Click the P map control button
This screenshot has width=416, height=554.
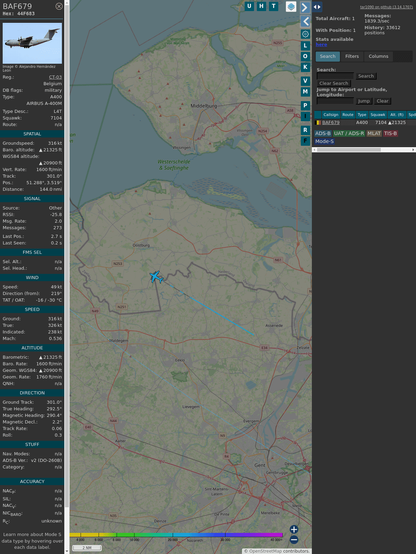click(305, 106)
